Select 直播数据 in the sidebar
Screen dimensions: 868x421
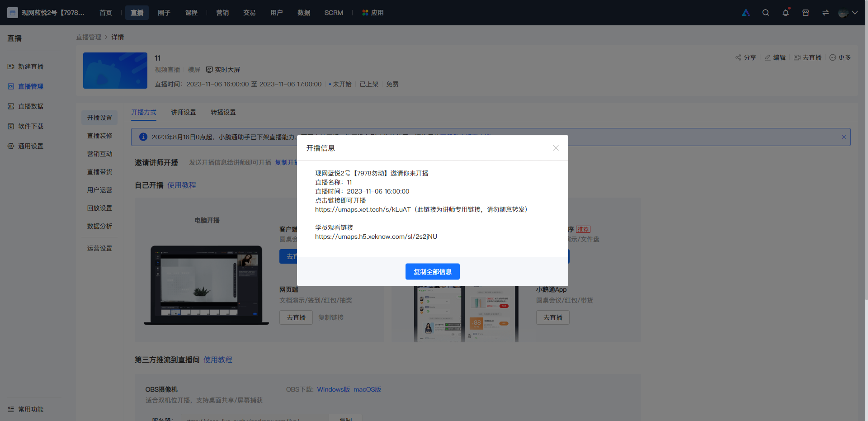pyautogui.click(x=26, y=106)
